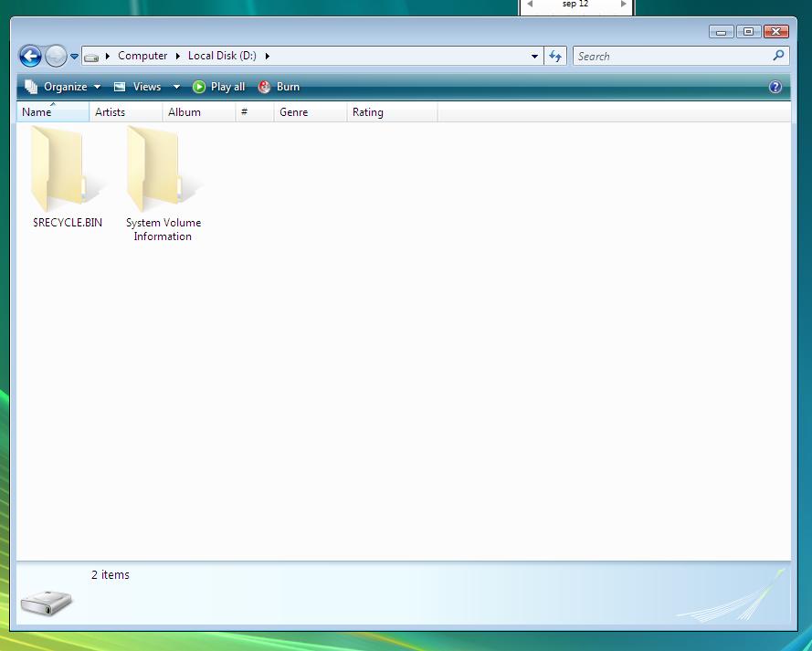The width and height of the screenshot is (812, 651).
Task: Click the 2 items text in details pane
Action: pos(111,575)
